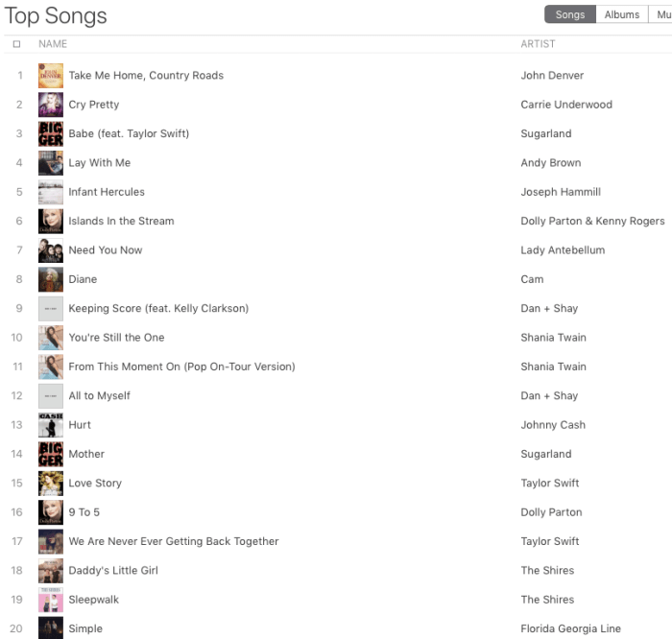Screen dimensions: 672x639
Task: Click the Cry Pretty album artwork
Action: point(51,105)
